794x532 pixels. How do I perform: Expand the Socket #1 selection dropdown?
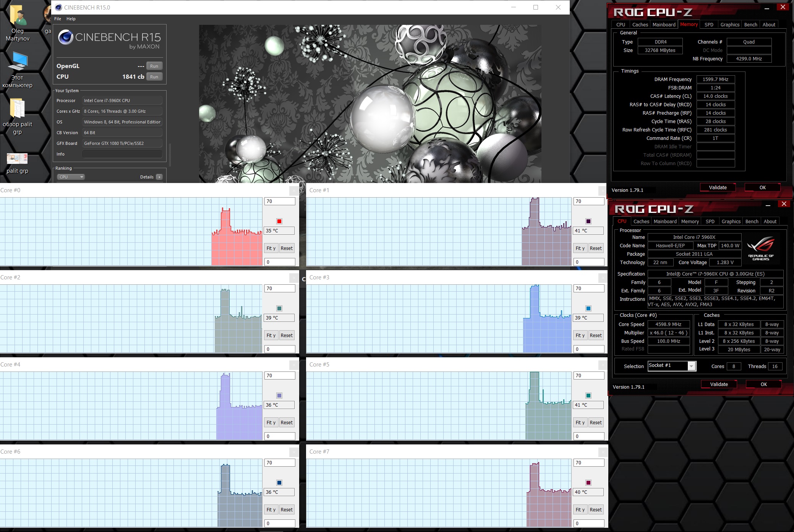691,366
